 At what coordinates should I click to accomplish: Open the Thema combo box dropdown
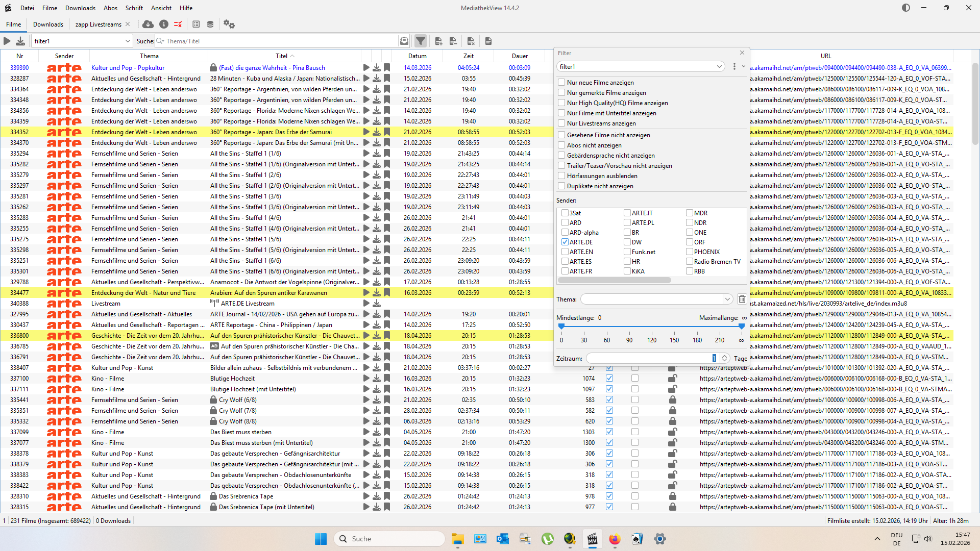click(727, 299)
